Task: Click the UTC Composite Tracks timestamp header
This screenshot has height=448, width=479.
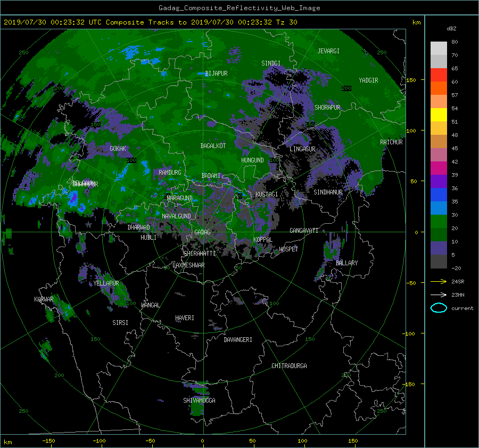Action: [150, 22]
